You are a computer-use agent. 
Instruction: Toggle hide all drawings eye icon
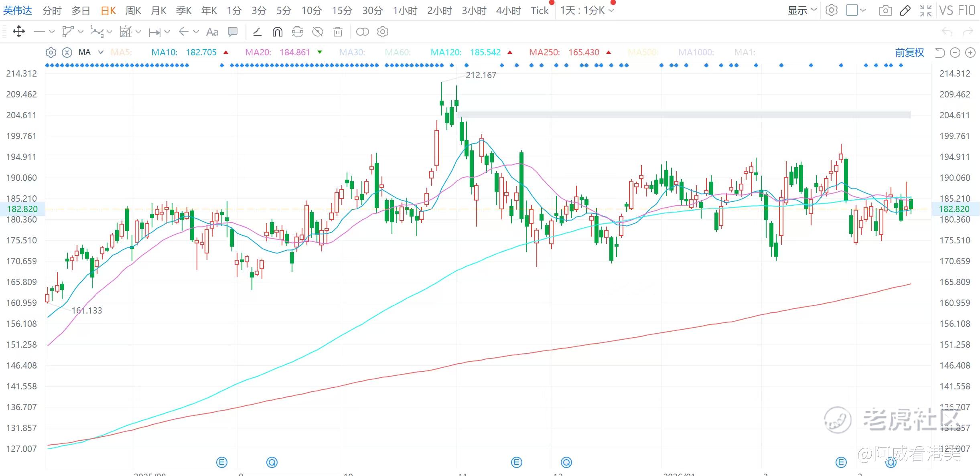(x=317, y=32)
